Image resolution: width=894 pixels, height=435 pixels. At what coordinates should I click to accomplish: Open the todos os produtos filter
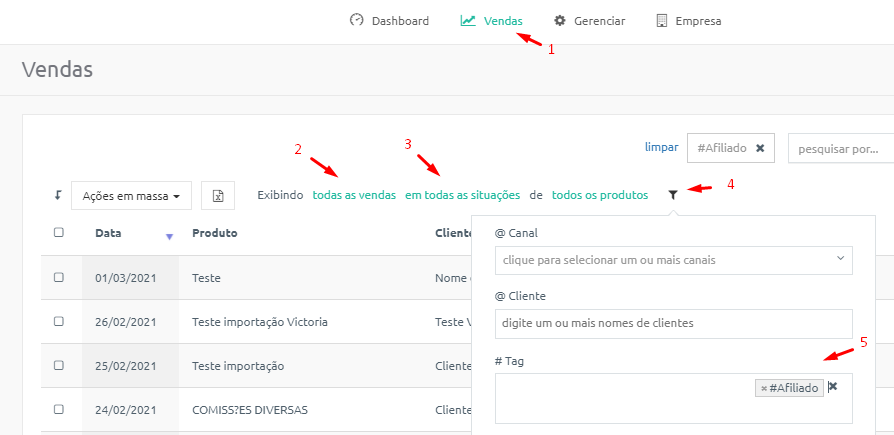click(x=600, y=195)
